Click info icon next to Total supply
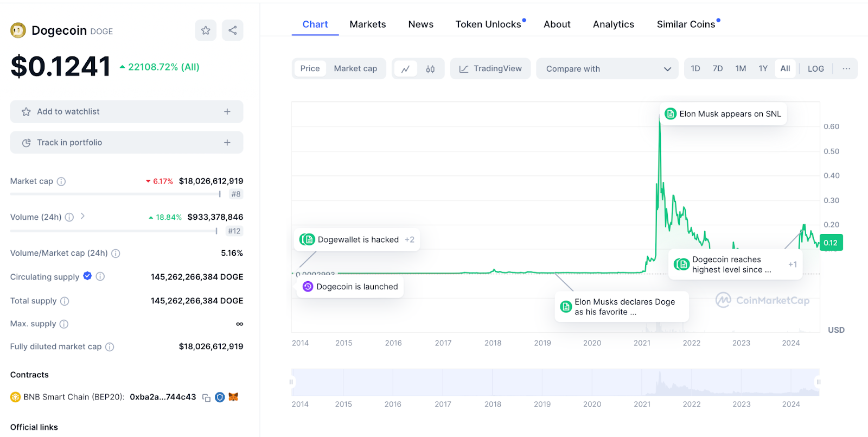The height and width of the screenshot is (437, 868). pyautogui.click(x=65, y=301)
